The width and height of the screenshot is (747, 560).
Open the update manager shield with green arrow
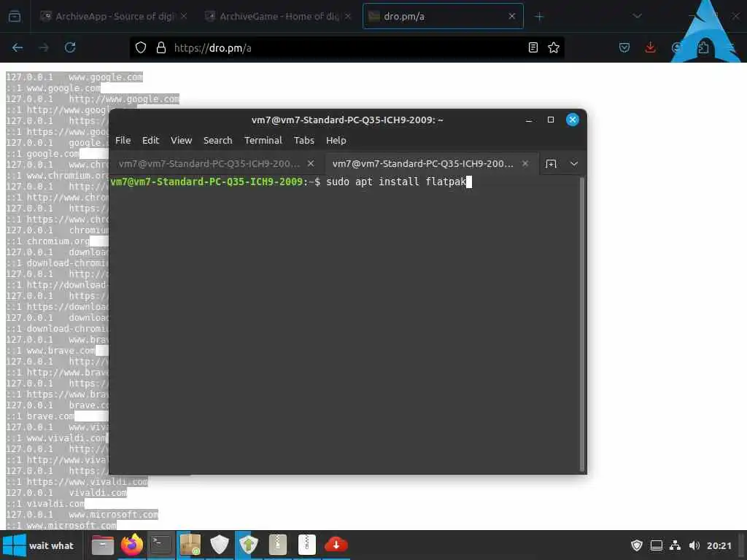(x=249, y=545)
